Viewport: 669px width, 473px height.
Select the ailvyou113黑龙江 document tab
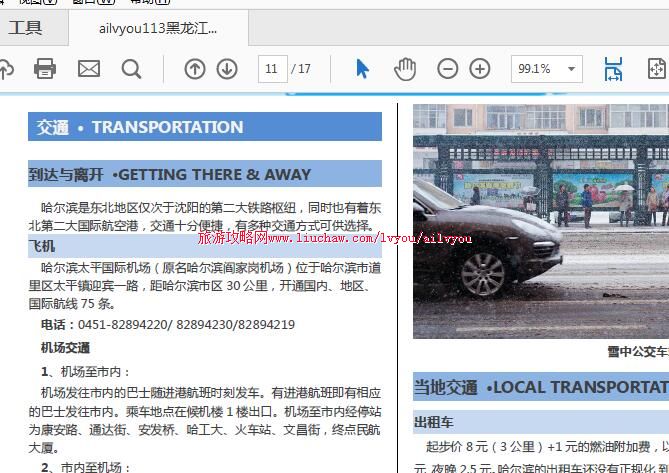click(x=158, y=28)
